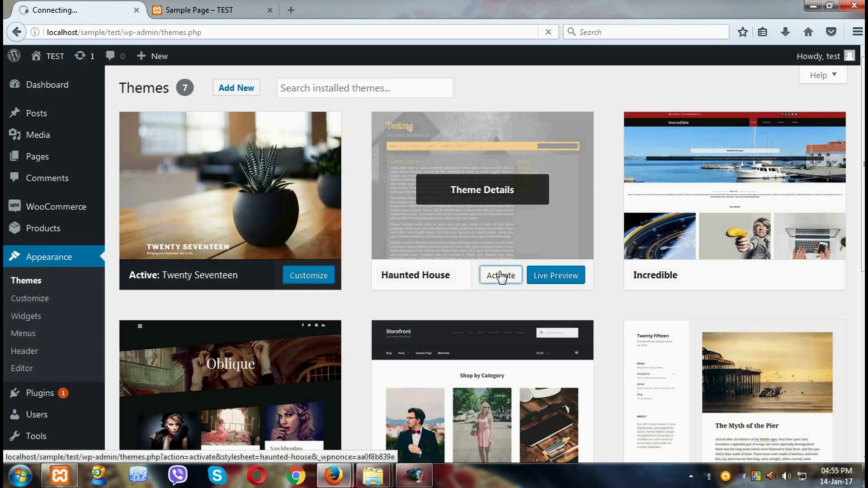The height and width of the screenshot is (488, 868).
Task: Click the Add New theme button
Action: coord(236,88)
